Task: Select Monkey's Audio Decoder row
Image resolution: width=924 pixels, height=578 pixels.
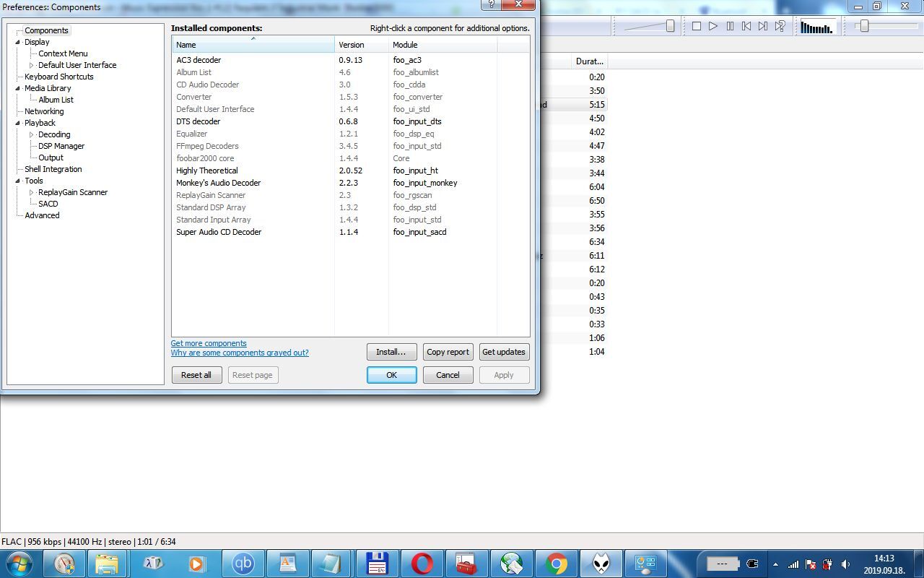Action: (350, 183)
